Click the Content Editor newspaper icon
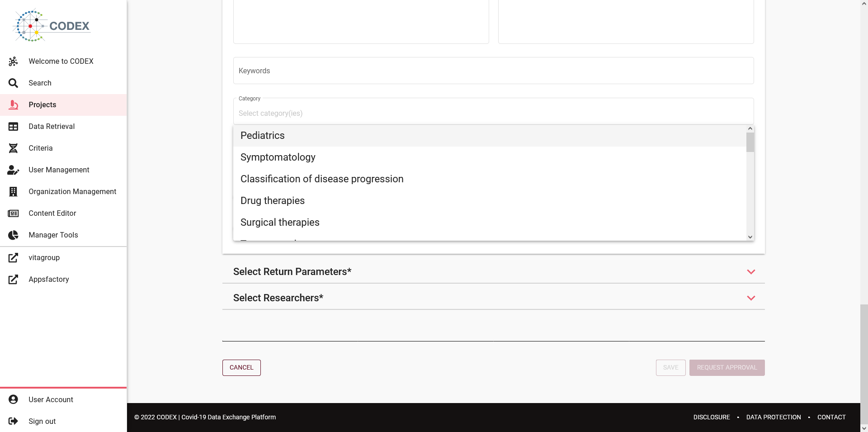The width and height of the screenshot is (868, 432). click(x=13, y=213)
